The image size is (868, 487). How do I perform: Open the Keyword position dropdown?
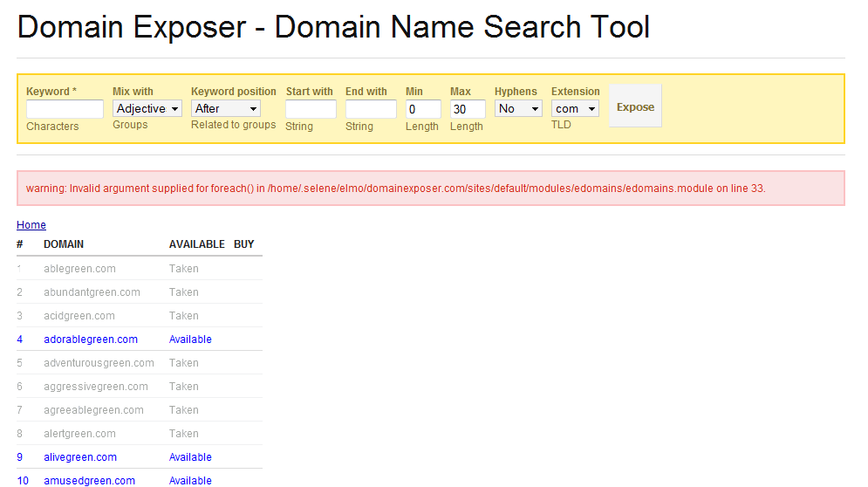tap(226, 108)
